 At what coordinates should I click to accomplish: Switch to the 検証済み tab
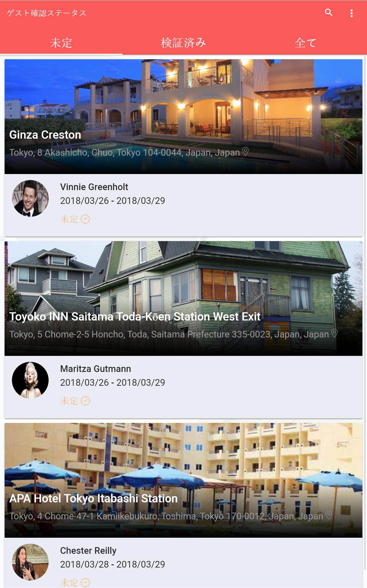pyautogui.click(x=183, y=43)
